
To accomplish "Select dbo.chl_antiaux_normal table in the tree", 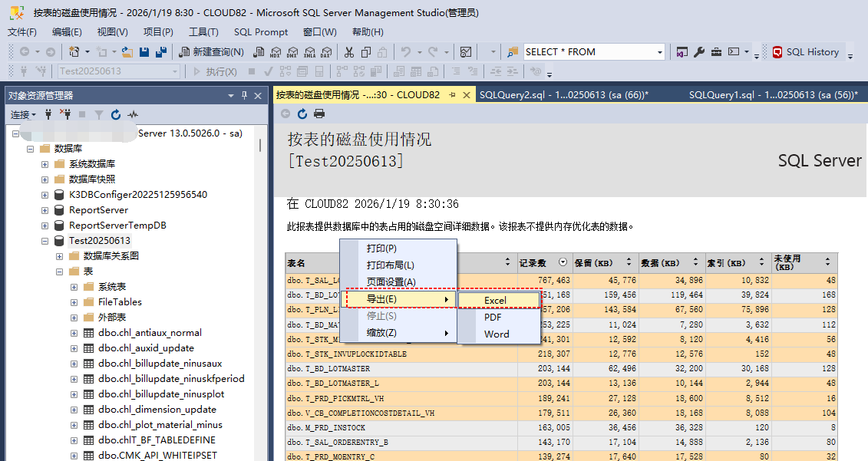I will point(150,333).
